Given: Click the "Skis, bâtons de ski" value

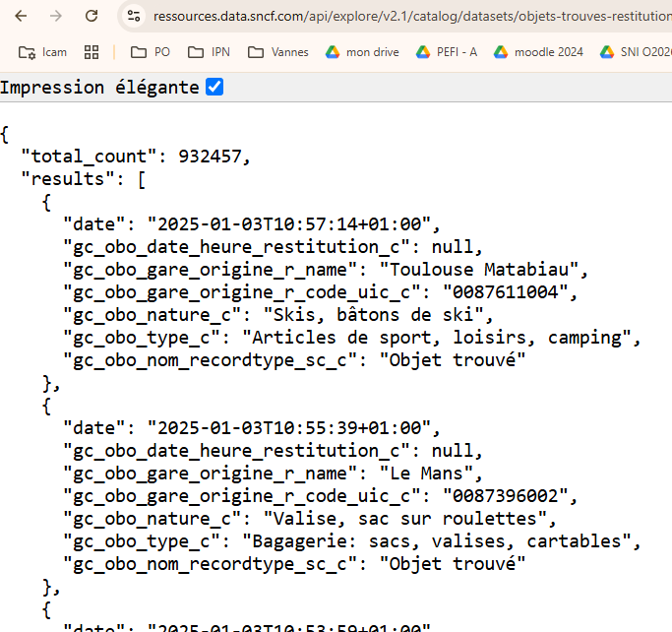Looking at the screenshot, I should (x=373, y=315).
